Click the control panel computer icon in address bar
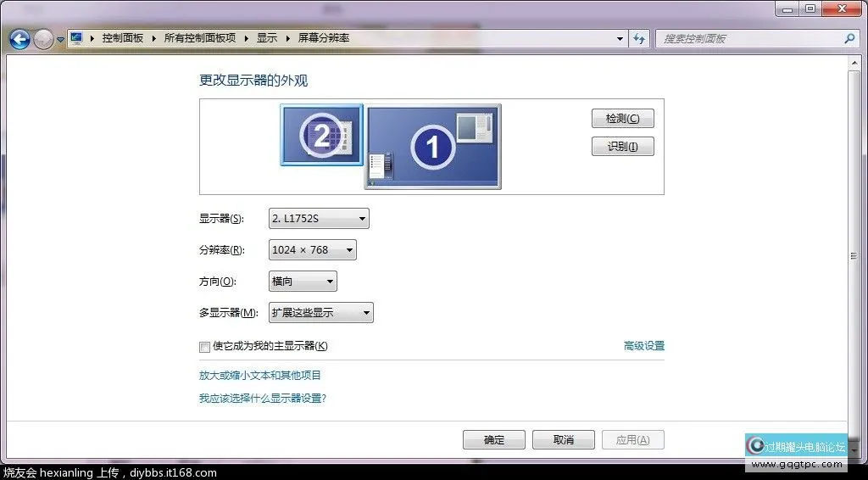 pos(76,38)
